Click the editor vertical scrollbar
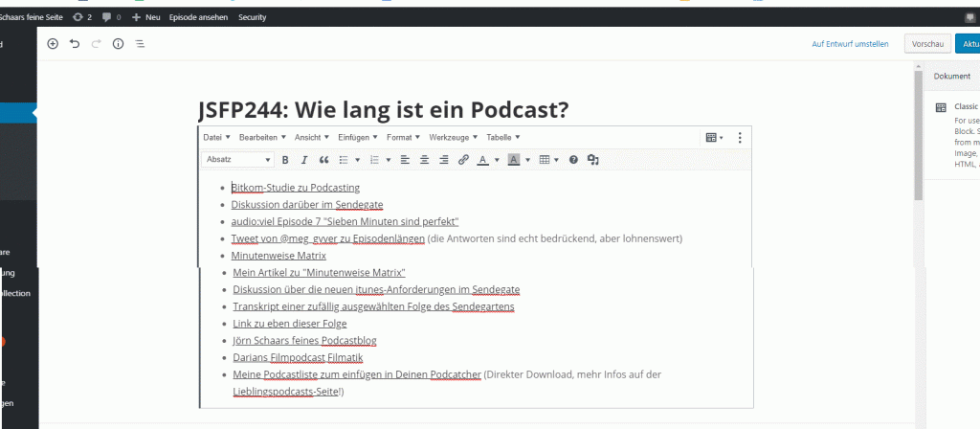The image size is (980, 429). click(x=918, y=136)
